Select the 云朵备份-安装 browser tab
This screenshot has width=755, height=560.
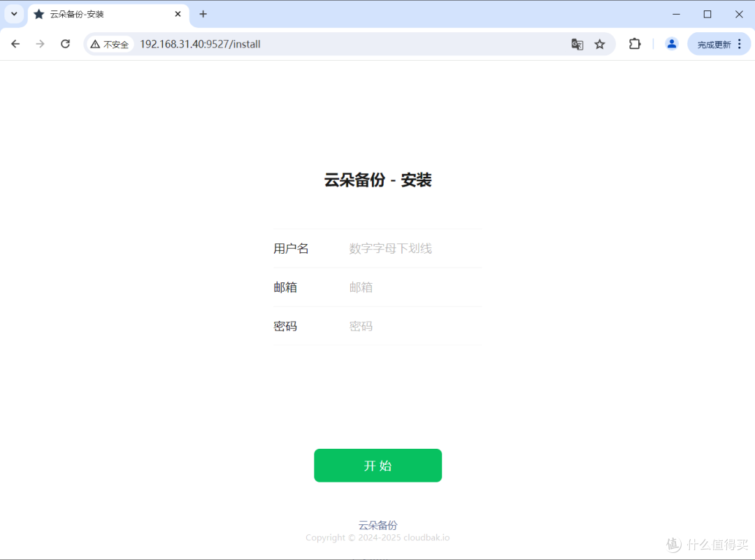(x=98, y=14)
